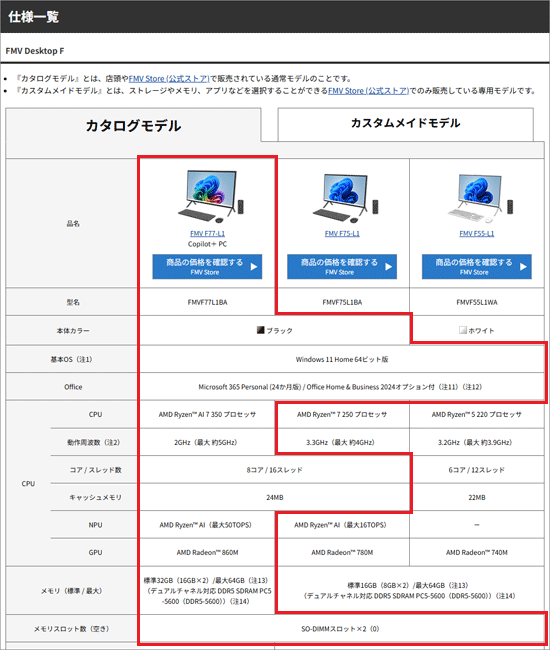This screenshot has width=550, height=650.
Task: Click the FMV Desktop F section title
Action: click(x=35, y=51)
